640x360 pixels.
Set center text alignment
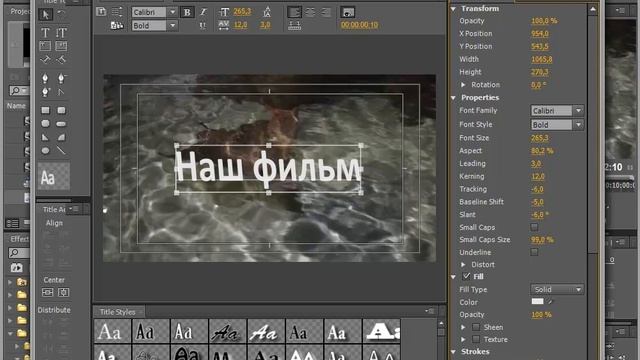pyautogui.click(x=310, y=12)
